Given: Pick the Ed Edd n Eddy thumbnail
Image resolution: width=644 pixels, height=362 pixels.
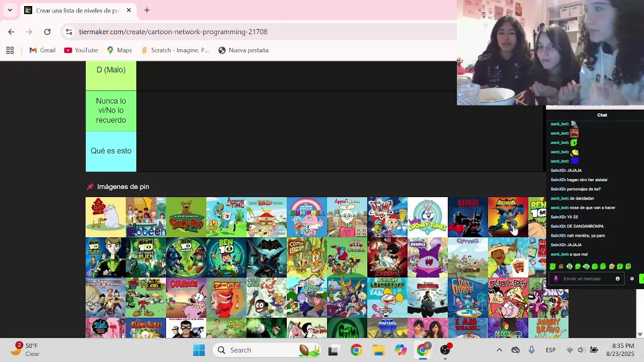Looking at the screenshot, I should tap(508, 298).
